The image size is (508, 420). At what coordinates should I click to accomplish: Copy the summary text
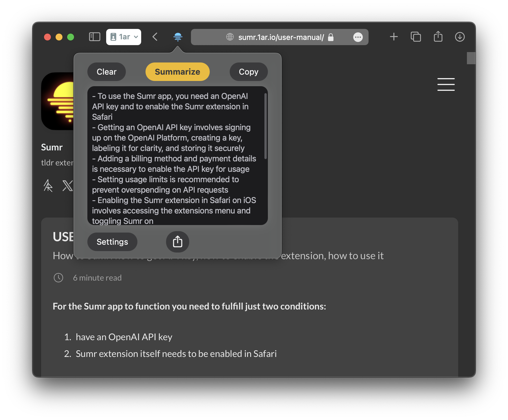coord(249,72)
